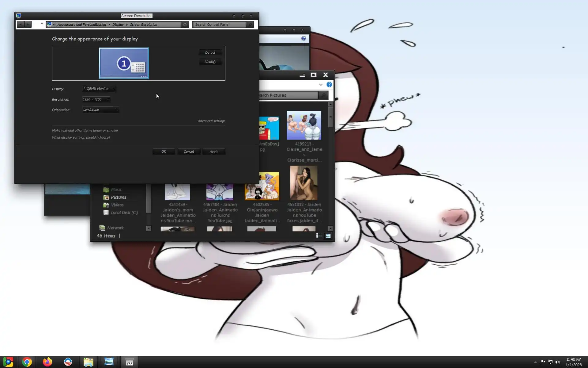The height and width of the screenshot is (368, 588).
Task: Open the Advanced settings link
Action: click(211, 121)
